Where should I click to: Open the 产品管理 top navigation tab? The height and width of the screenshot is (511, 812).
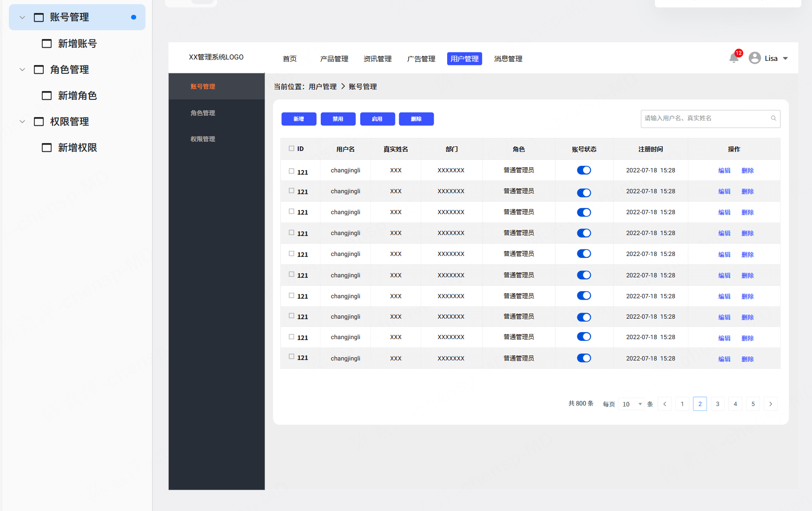click(x=334, y=59)
